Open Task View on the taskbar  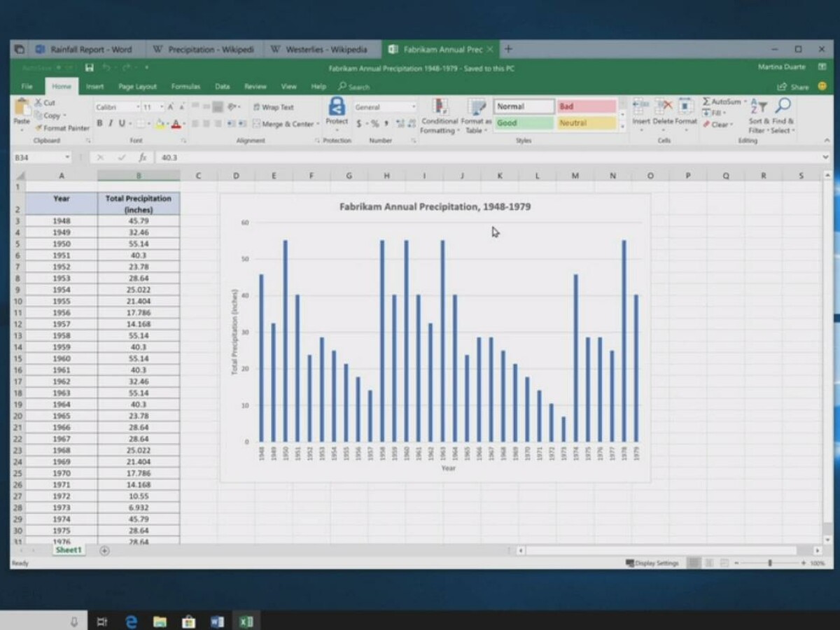(102, 622)
